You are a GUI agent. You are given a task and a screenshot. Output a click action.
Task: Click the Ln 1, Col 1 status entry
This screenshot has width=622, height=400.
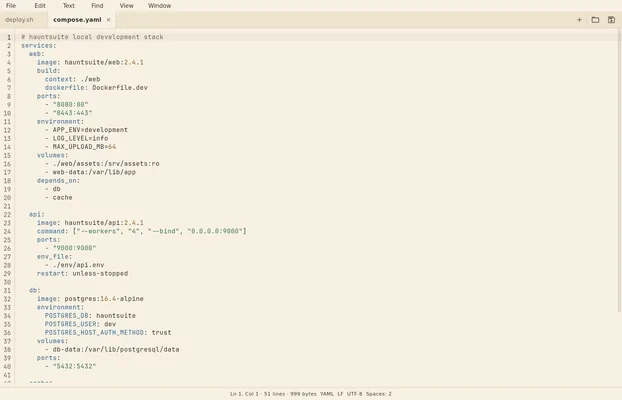244,394
